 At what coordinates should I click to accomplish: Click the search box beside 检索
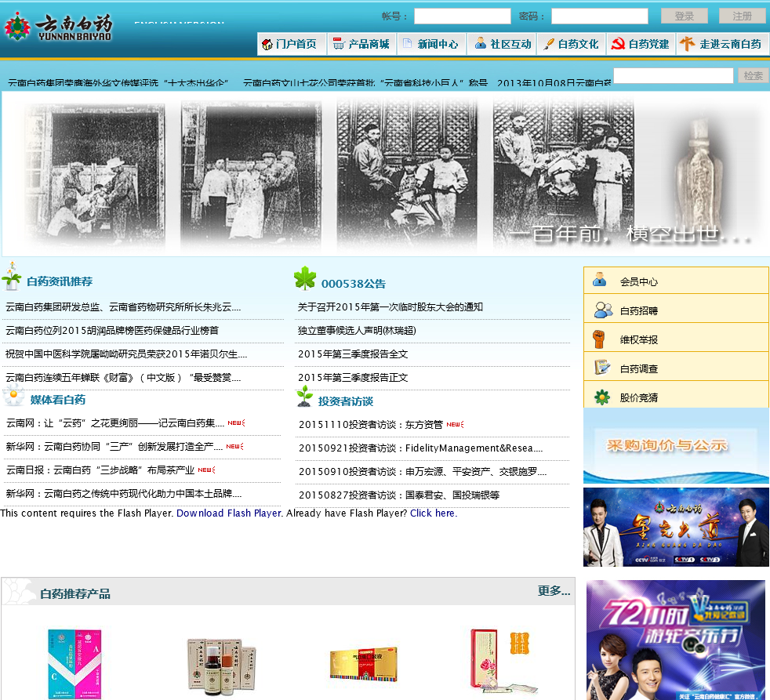tap(674, 75)
